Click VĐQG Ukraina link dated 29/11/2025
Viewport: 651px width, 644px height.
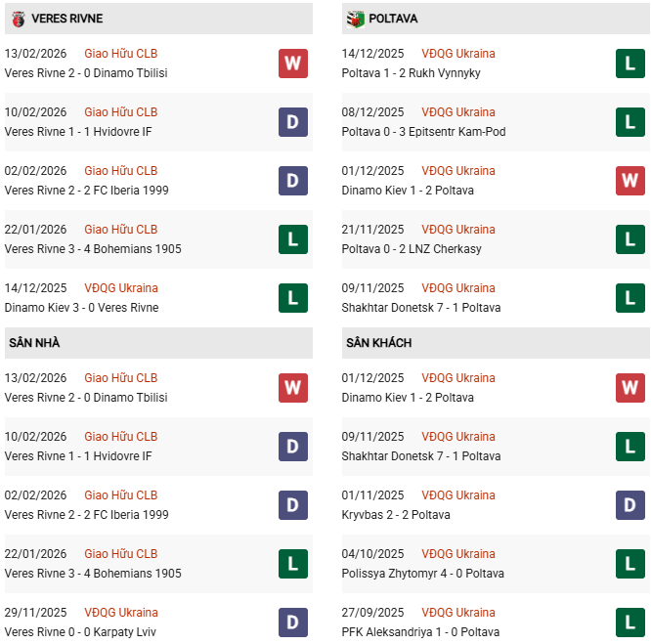tap(120, 613)
